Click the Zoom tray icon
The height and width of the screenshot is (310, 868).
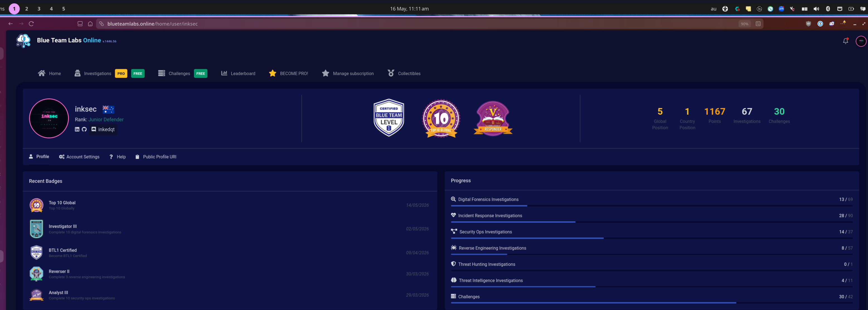point(781,9)
